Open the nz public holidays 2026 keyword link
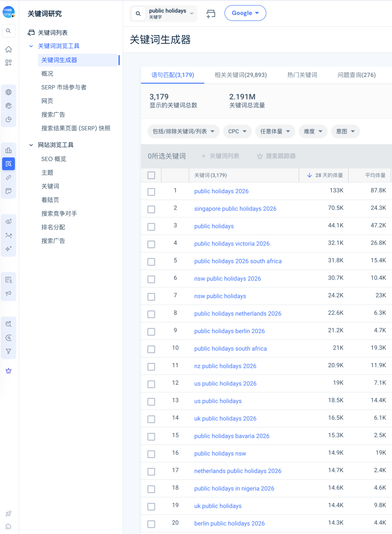Image resolution: width=392 pixels, height=534 pixels. coord(225,366)
